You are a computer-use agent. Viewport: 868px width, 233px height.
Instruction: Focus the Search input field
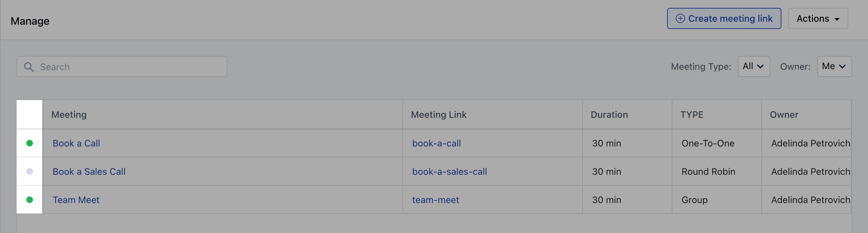pos(122,67)
